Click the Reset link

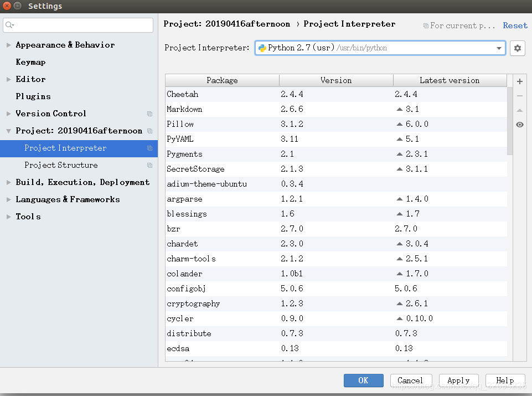pos(515,26)
